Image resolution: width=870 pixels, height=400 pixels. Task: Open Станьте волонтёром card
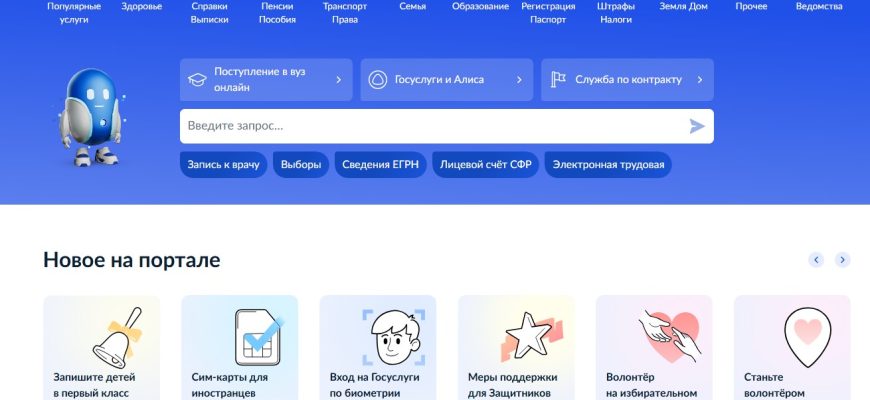(792, 348)
